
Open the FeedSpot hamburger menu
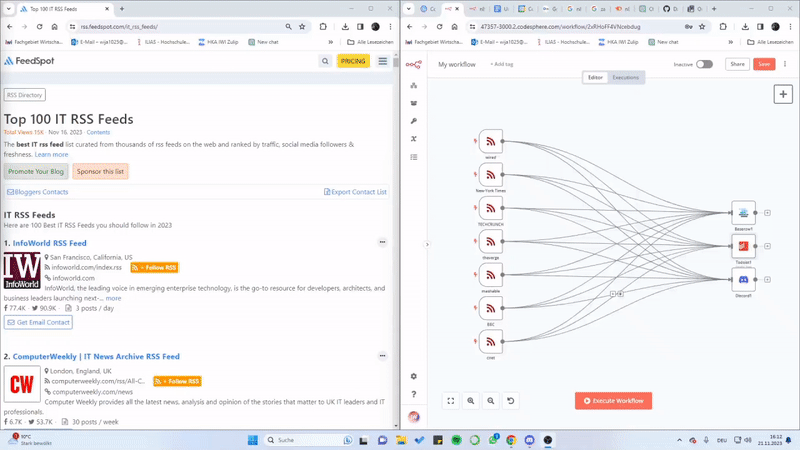point(383,61)
